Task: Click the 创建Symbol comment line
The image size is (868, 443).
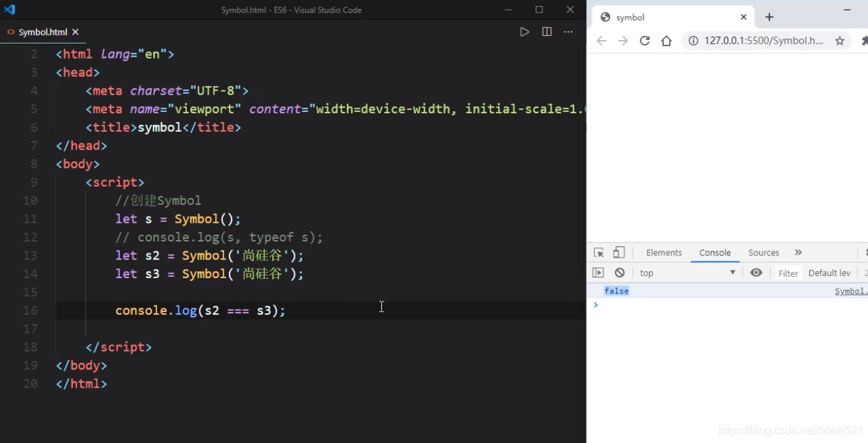Action: point(159,201)
